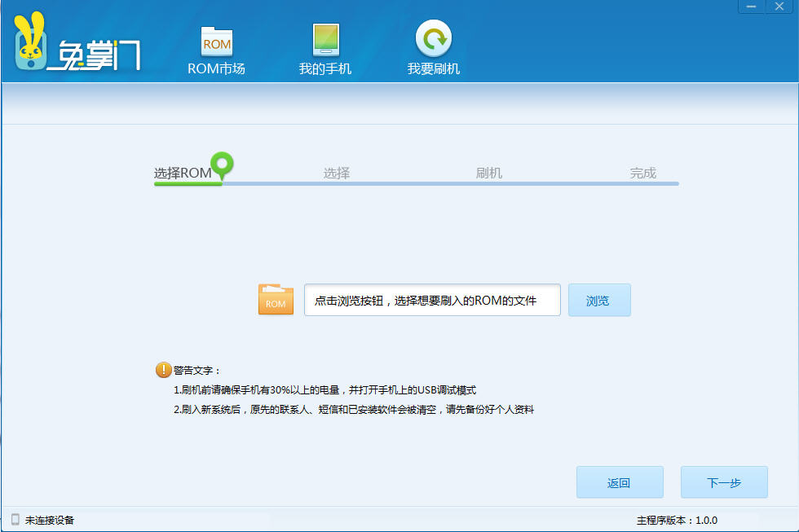The image size is (799, 532).
Task: Click the 兔掌门 rabbit logo
Action: click(77, 42)
